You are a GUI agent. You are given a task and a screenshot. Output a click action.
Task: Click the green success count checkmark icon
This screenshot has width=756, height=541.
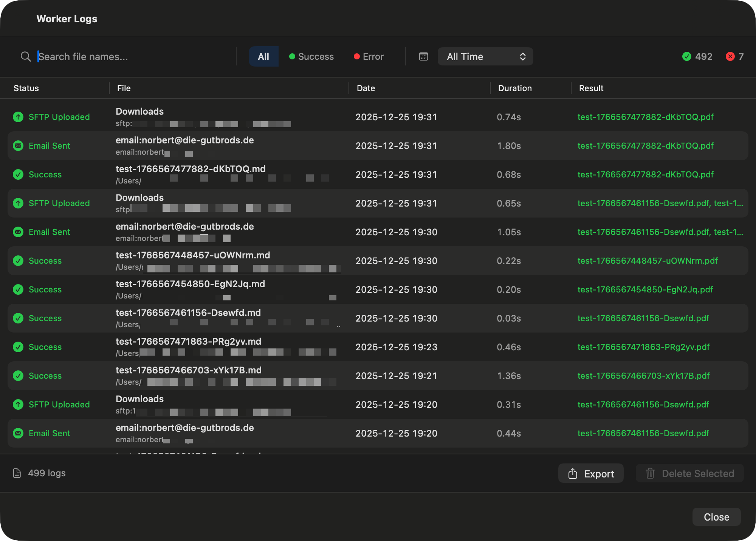(687, 56)
